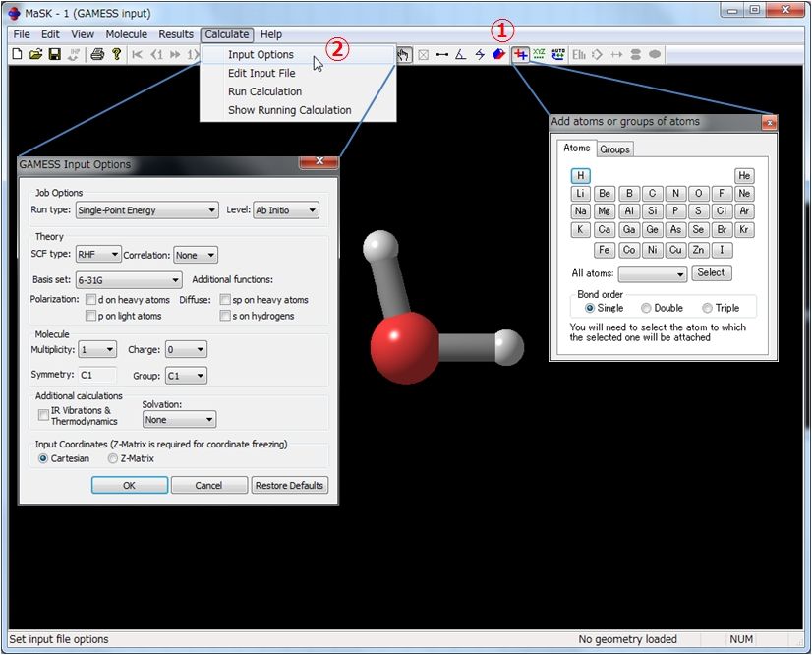Open the Basis set dropdown

click(128, 280)
